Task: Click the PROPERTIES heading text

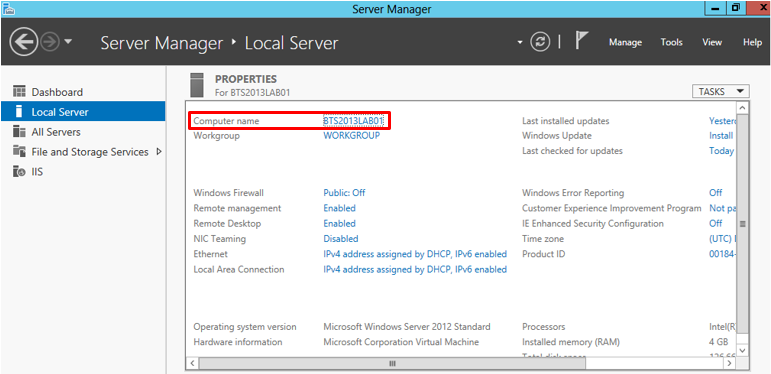Action: [246, 79]
